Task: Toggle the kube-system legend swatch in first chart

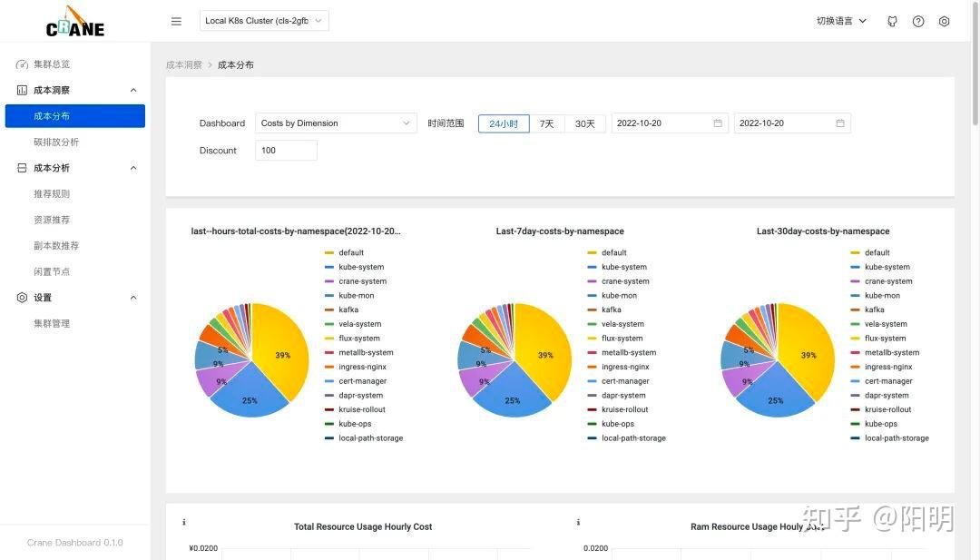Action: click(329, 267)
